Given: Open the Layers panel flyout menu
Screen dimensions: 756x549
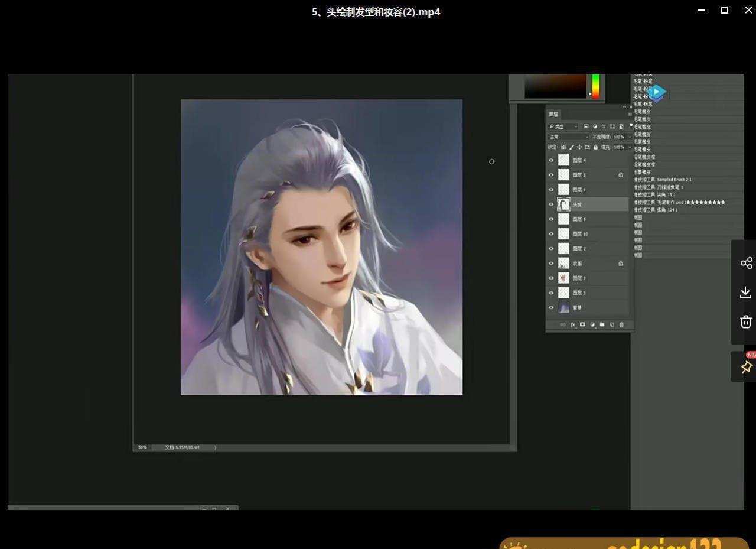Looking at the screenshot, I should pos(630,114).
